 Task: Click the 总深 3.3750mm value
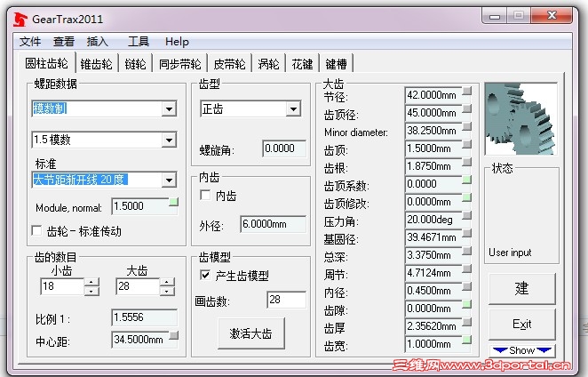(x=433, y=255)
